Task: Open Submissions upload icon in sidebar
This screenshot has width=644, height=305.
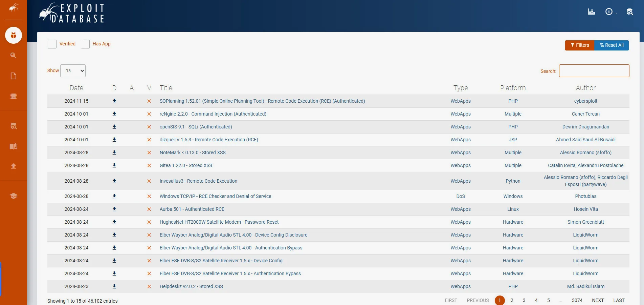Action: [x=14, y=166]
